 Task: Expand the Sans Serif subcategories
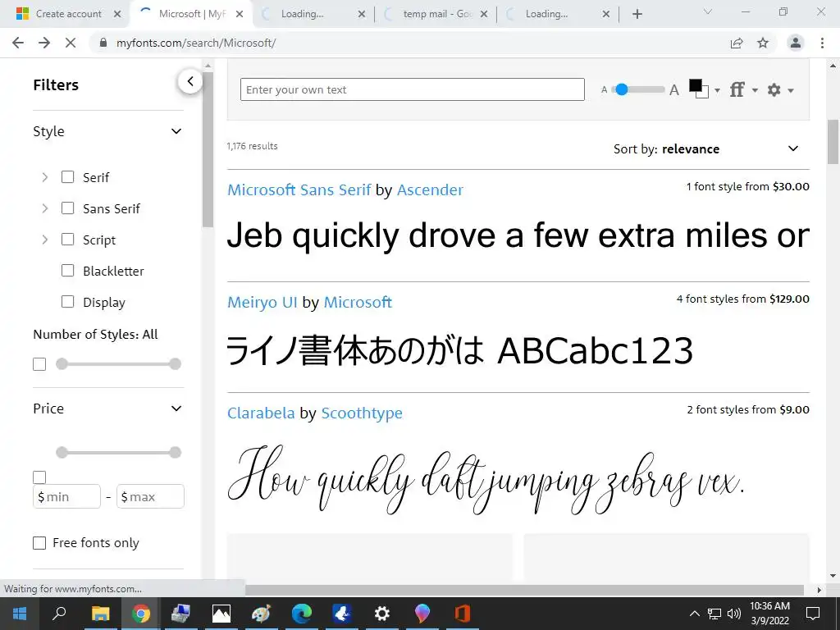[45, 208]
